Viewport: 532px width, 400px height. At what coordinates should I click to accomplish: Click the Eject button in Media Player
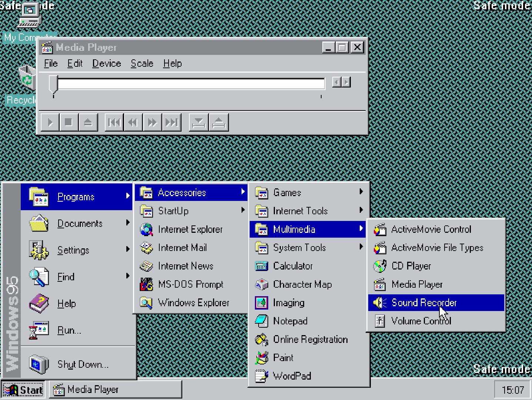click(x=88, y=122)
